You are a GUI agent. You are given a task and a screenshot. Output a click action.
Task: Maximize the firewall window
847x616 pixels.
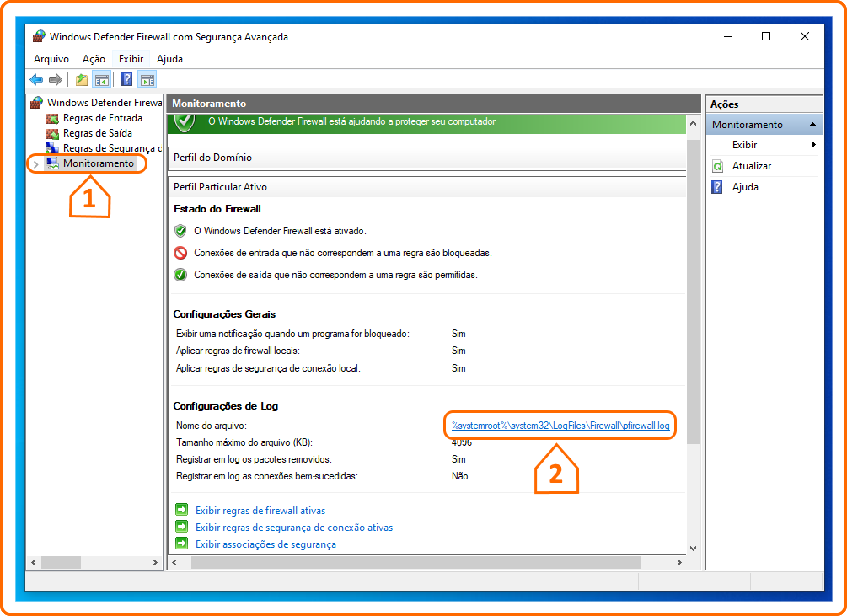pos(766,36)
